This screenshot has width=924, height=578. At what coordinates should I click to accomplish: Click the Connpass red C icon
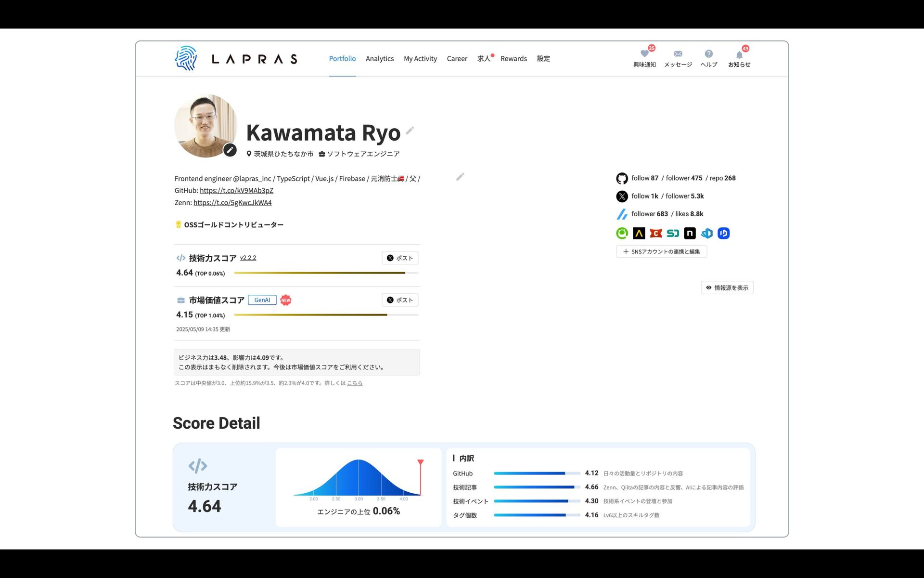click(655, 234)
